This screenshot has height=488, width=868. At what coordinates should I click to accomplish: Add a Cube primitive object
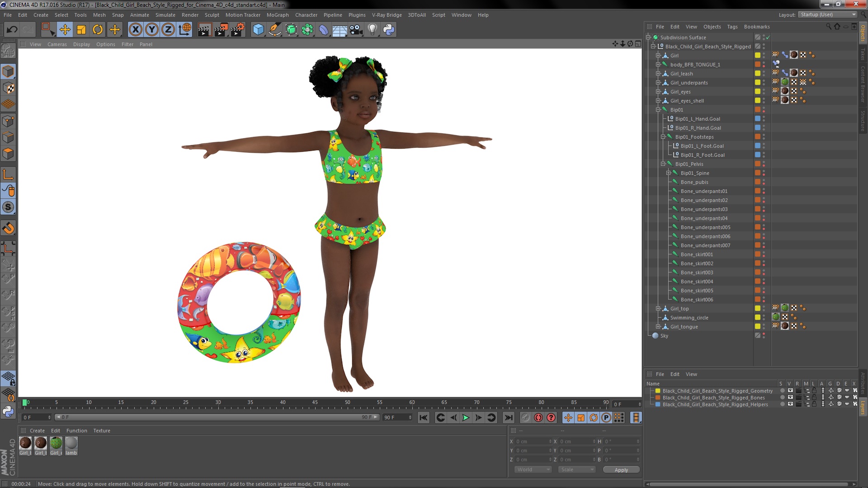258,30
